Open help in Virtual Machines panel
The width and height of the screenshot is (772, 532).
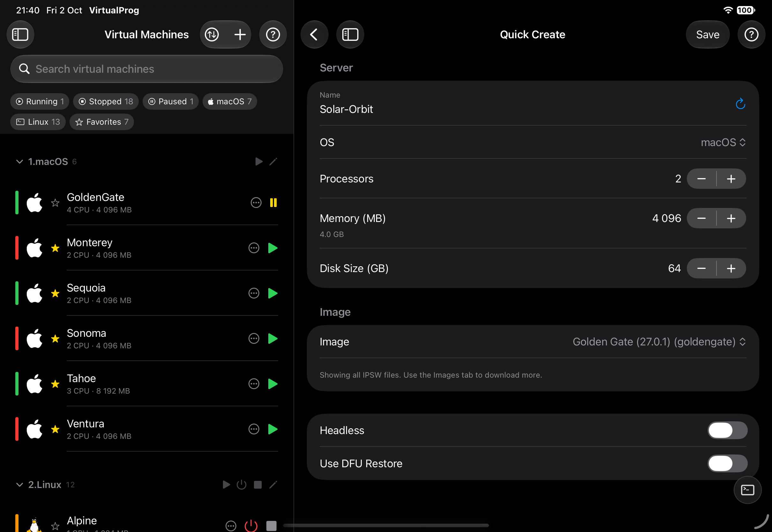273,34
